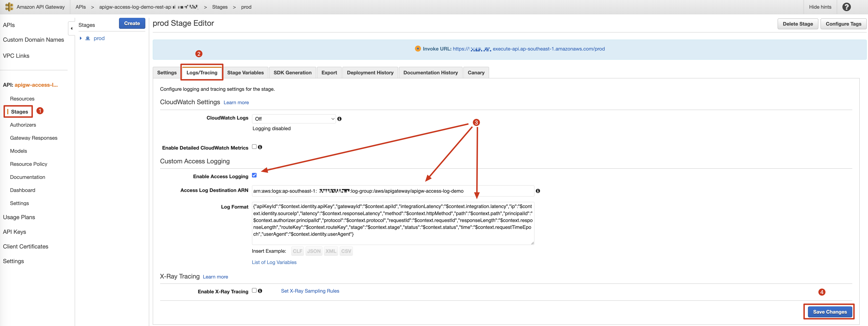Click the Access Log Destination ARN field
Image resolution: width=868 pixels, height=326 pixels.
393,191
